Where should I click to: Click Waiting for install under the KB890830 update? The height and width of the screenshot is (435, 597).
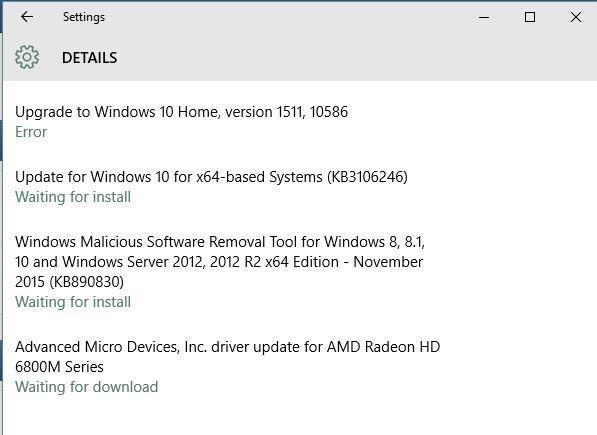73,302
